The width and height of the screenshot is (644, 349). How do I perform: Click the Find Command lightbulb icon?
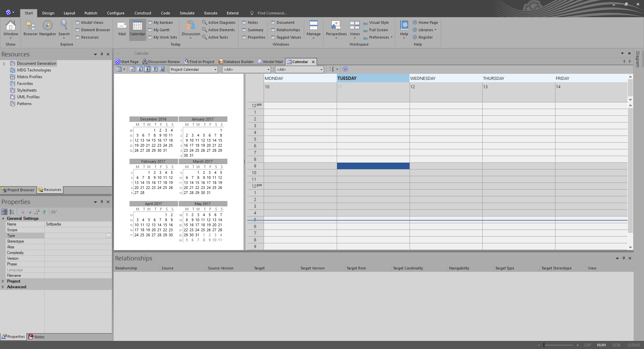coord(252,13)
